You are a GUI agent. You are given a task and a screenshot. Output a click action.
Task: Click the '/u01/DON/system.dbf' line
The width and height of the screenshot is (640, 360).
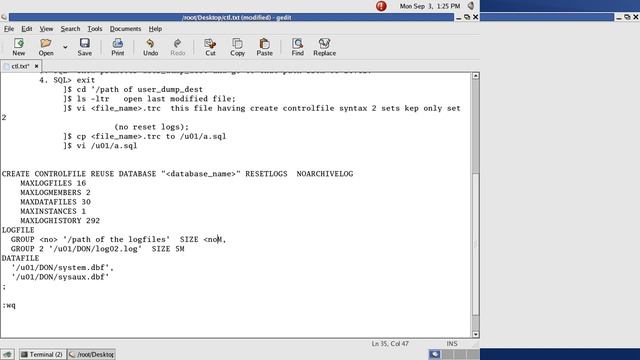62,268
